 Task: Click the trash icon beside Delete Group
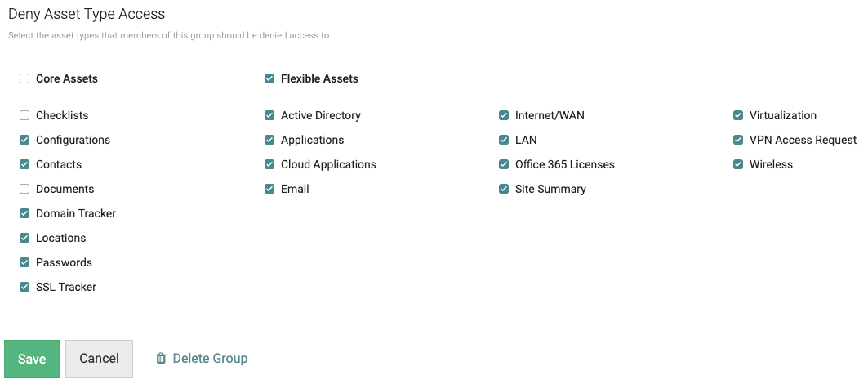(161, 359)
